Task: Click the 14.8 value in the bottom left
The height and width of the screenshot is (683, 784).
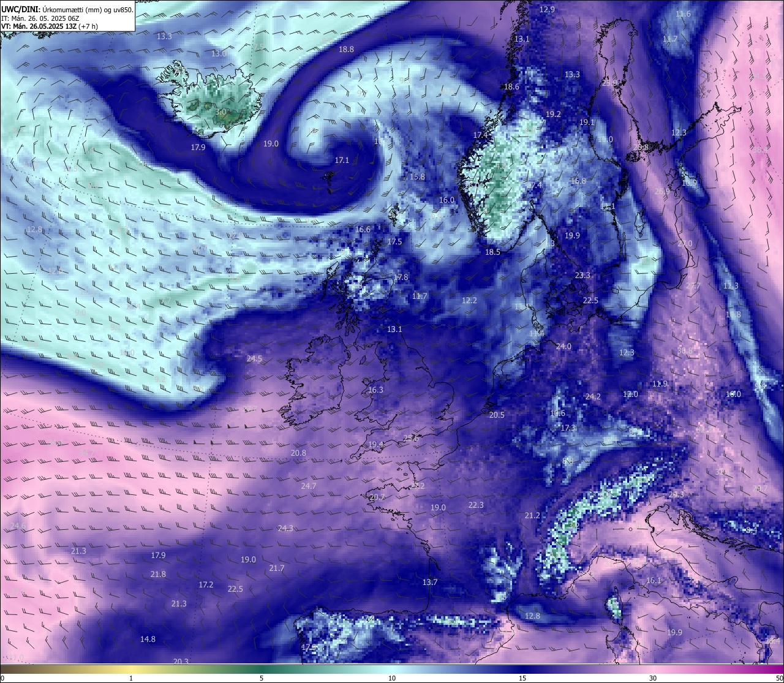Action: [x=148, y=640]
